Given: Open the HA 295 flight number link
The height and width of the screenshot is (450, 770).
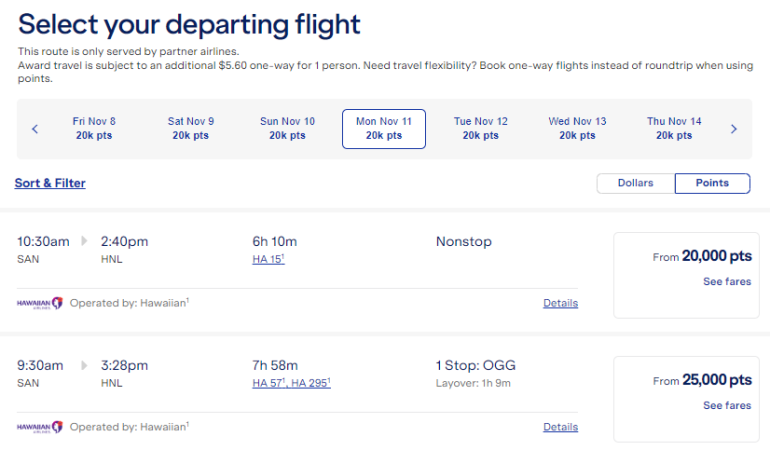Looking at the screenshot, I should click(311, 383).
